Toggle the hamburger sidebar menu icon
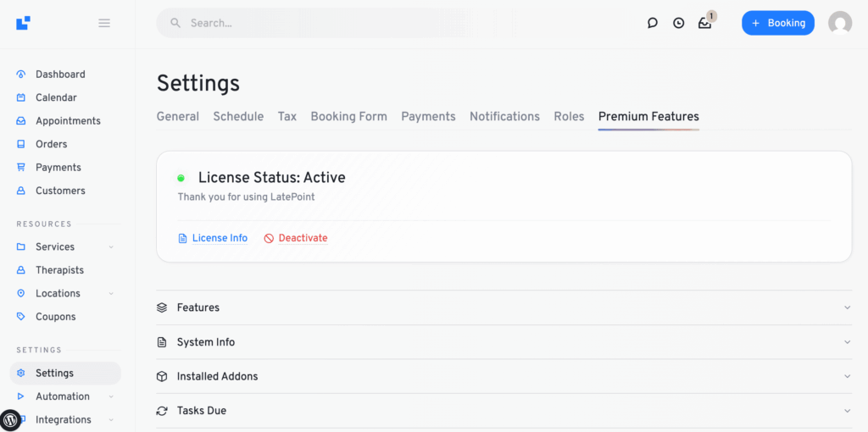This screenshot has width=868, height=432. coord(104,23)
